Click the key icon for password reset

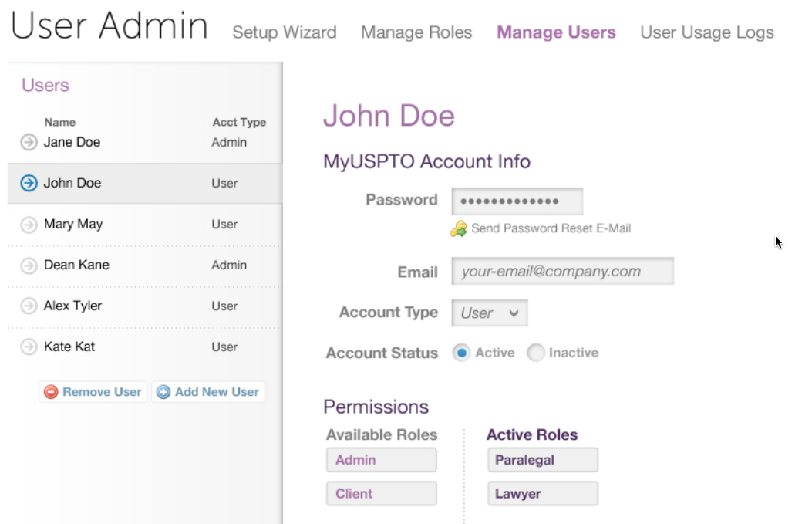click(459, 228)
